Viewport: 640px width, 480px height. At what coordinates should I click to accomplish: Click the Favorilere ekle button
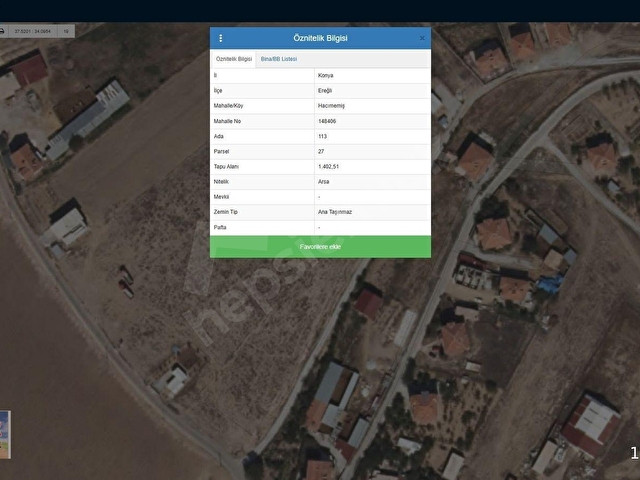(320, 247)
